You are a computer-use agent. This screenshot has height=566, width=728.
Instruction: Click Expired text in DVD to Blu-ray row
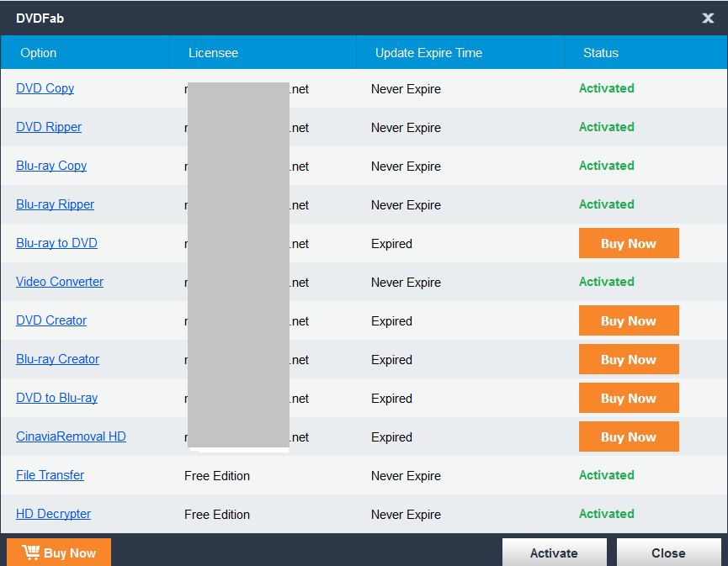pos(391,399)
